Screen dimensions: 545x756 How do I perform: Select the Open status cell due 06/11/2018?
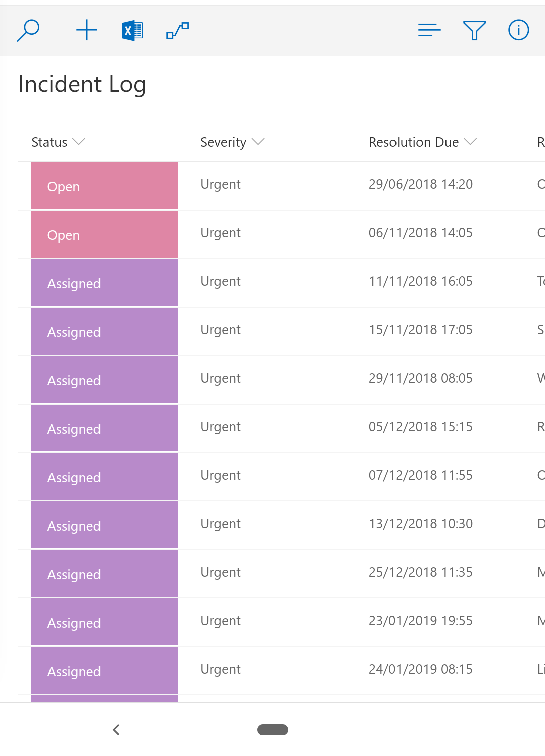coord(104,234)
